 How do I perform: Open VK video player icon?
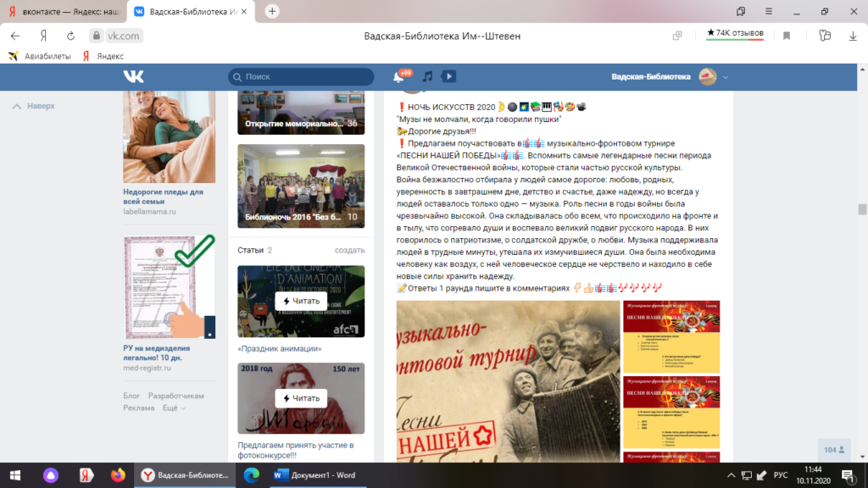point(449,76)
